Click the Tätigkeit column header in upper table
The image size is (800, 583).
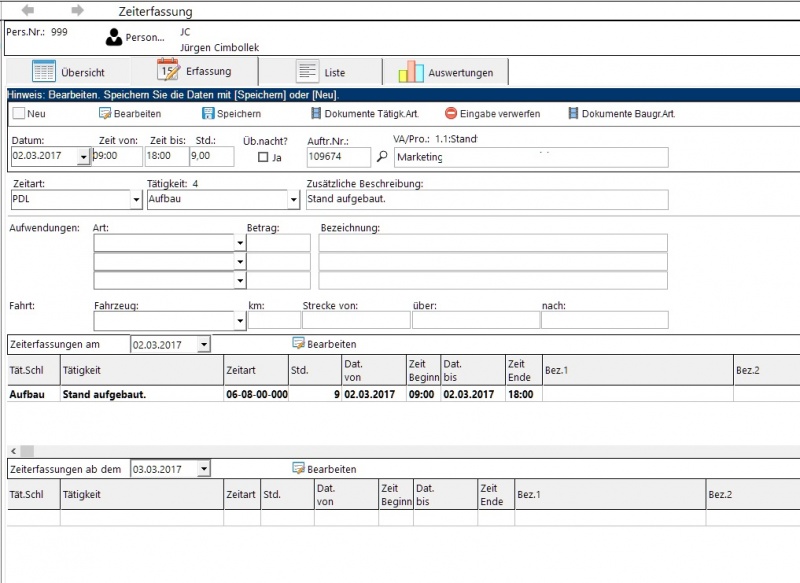pos(142,370)
